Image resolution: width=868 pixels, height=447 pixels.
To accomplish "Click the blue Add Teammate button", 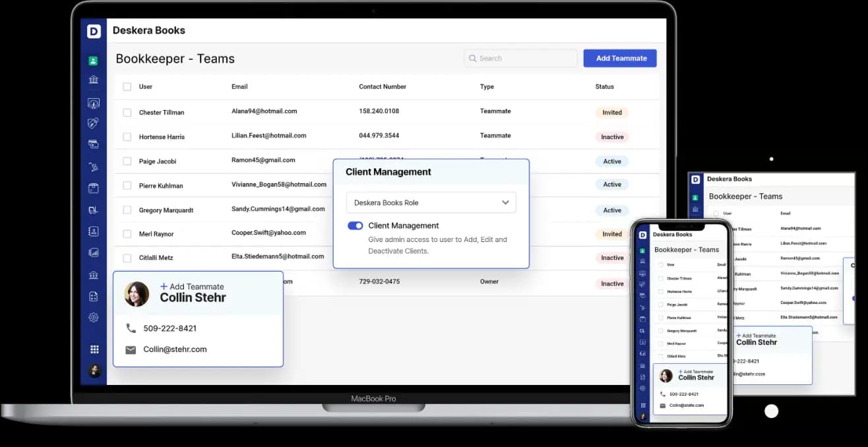I will [x=620, y=58].
